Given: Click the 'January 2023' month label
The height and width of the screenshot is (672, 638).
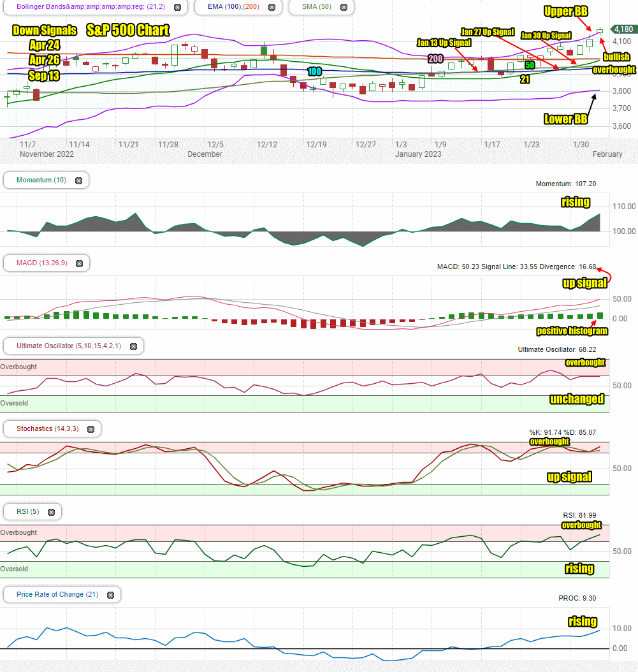Looking at the screenshot, I should (418, 154).
